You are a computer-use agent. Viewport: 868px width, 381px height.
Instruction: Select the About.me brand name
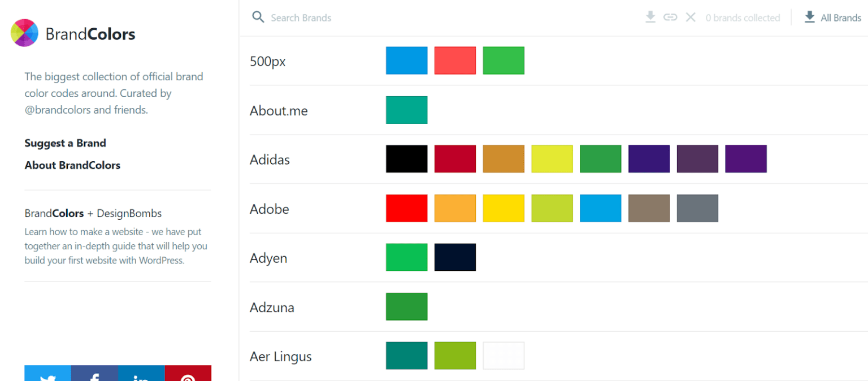279,111
